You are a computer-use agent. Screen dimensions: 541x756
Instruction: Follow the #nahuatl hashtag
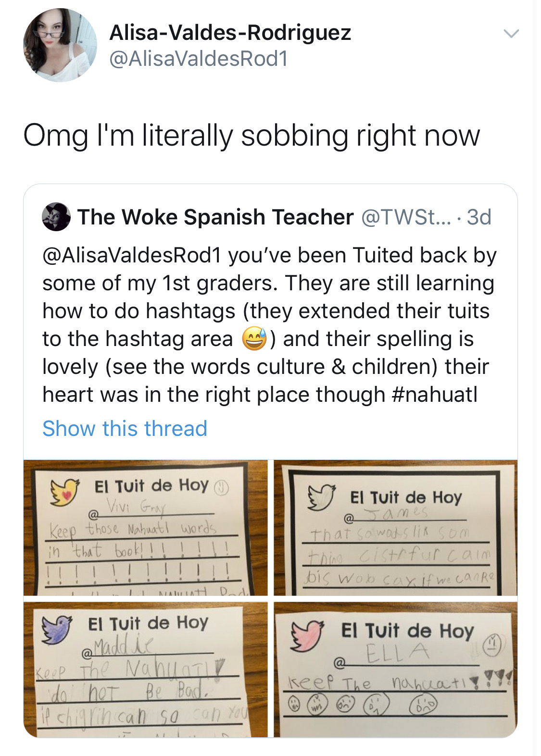435,395
